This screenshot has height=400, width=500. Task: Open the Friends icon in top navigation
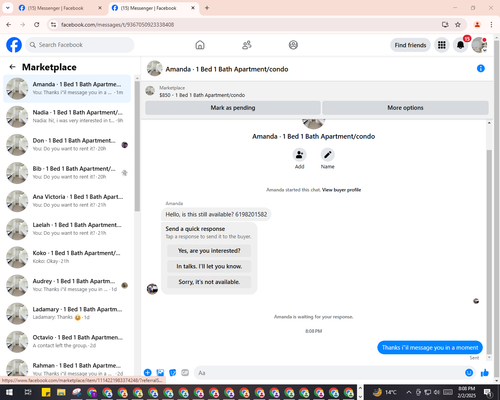(247, 45)
